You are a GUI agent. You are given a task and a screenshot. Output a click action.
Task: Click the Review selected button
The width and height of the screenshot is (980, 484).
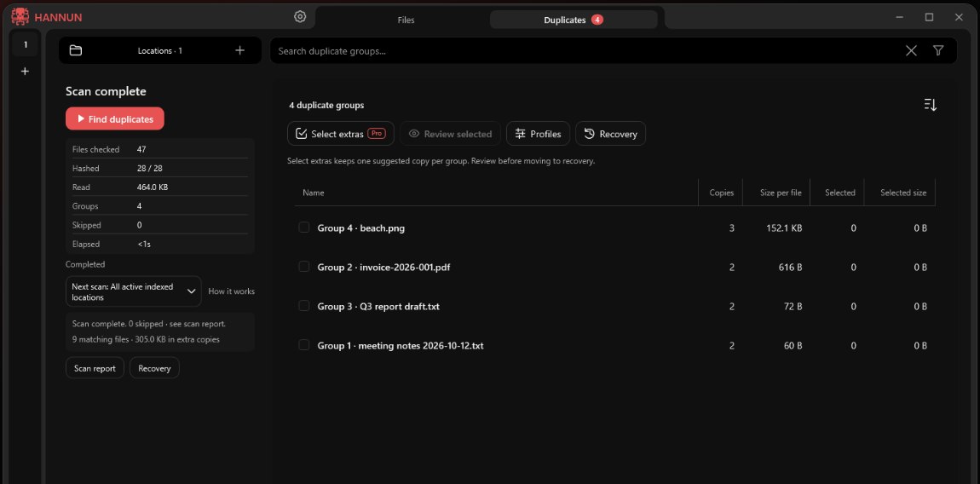(451, 134)
